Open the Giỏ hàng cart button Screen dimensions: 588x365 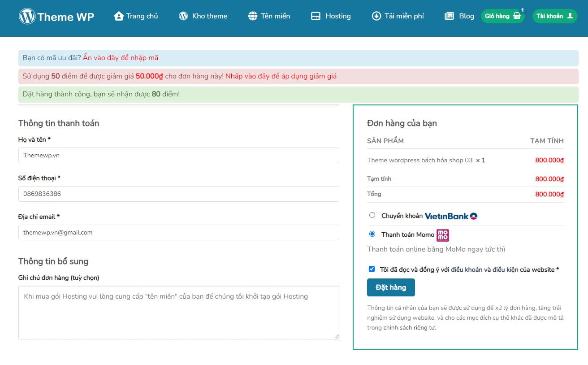tap(502, 16)
